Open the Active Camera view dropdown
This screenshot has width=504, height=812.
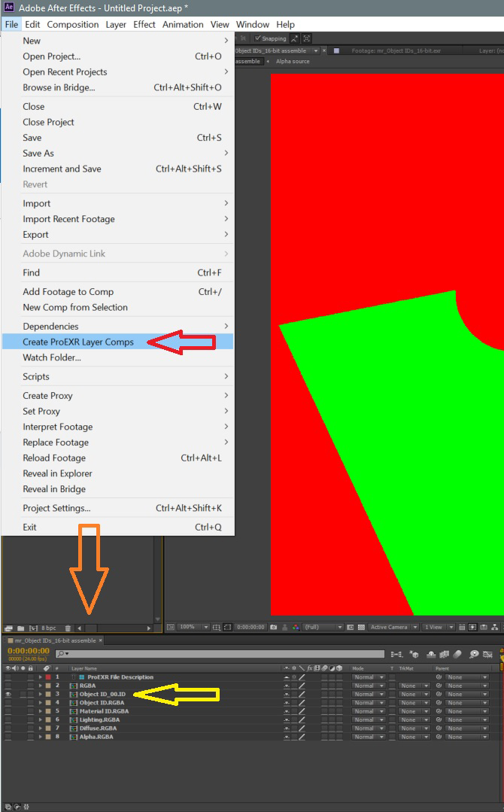[x=393, y=627]
